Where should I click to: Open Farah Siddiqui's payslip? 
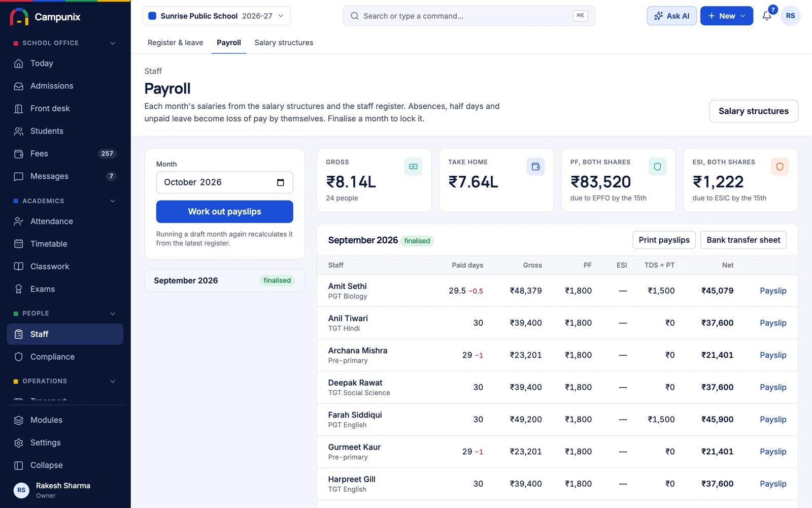click(773, 420)
